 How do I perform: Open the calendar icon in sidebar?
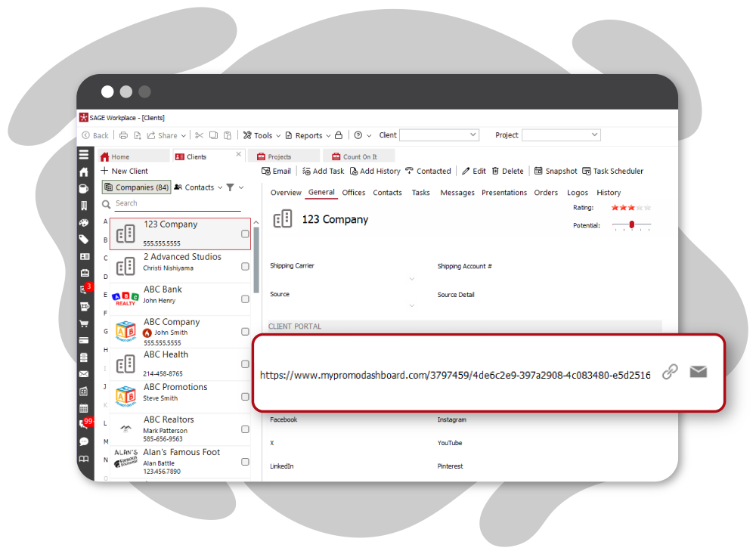tap(84, 408)
